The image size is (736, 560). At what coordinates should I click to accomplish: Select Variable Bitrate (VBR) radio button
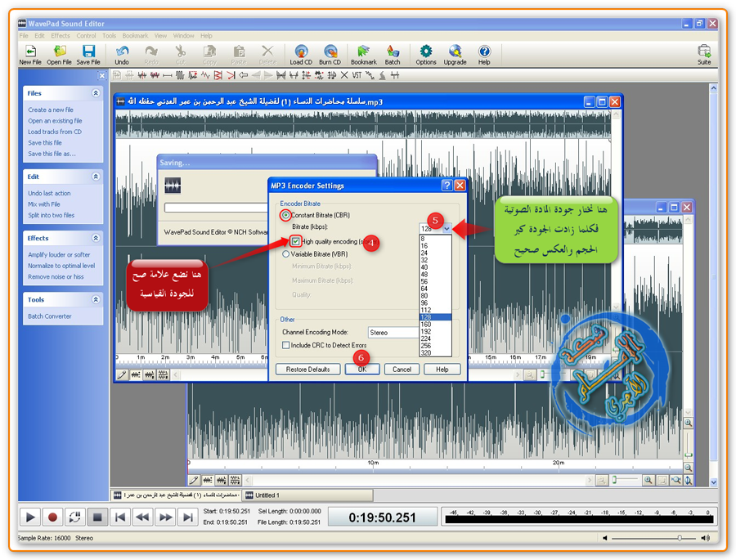tap(285, 254)
